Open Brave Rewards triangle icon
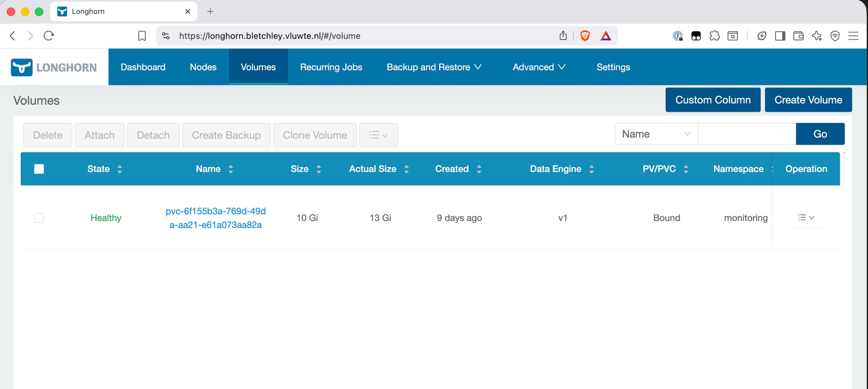This screenshot has width=868, height=389. point(606,36)
